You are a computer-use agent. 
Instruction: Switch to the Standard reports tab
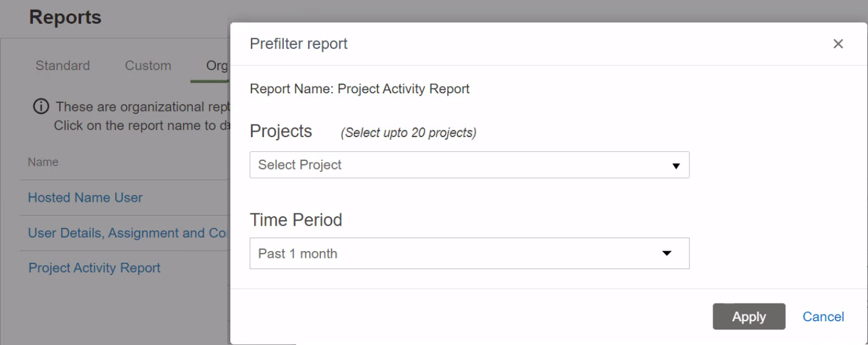(x=63, y=65)
